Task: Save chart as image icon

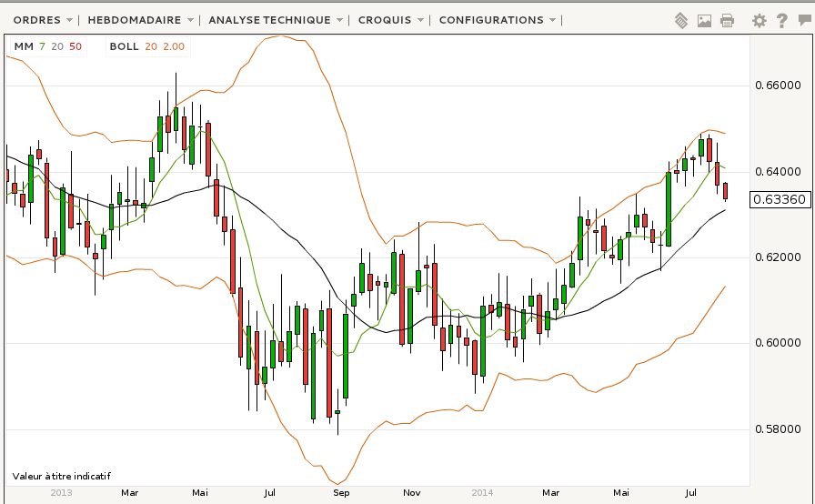Action: tap(704, 21)
